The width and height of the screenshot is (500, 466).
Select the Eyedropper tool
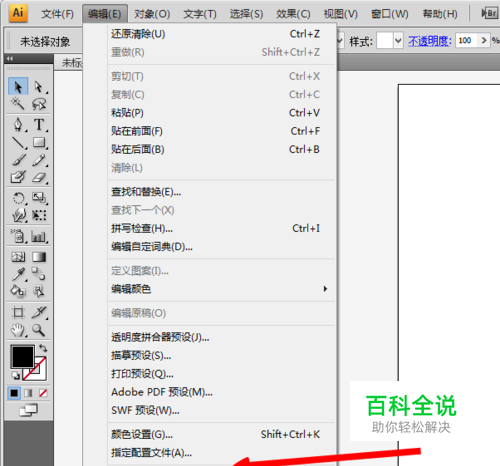[x=18, y=274]
